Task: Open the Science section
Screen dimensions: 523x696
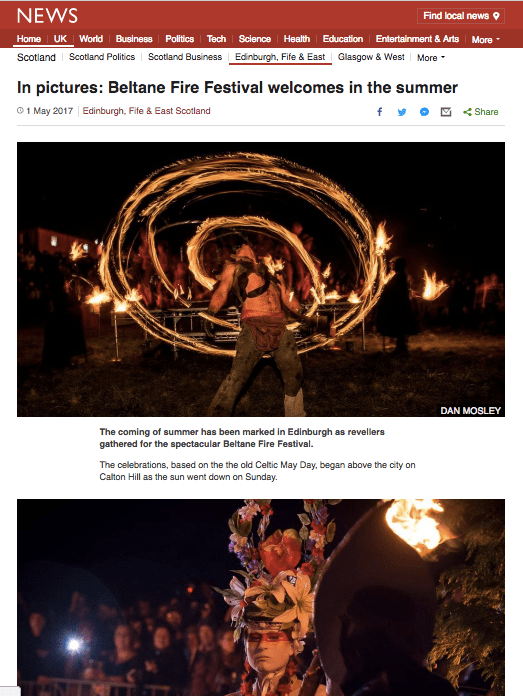Action: coord(254,39)
